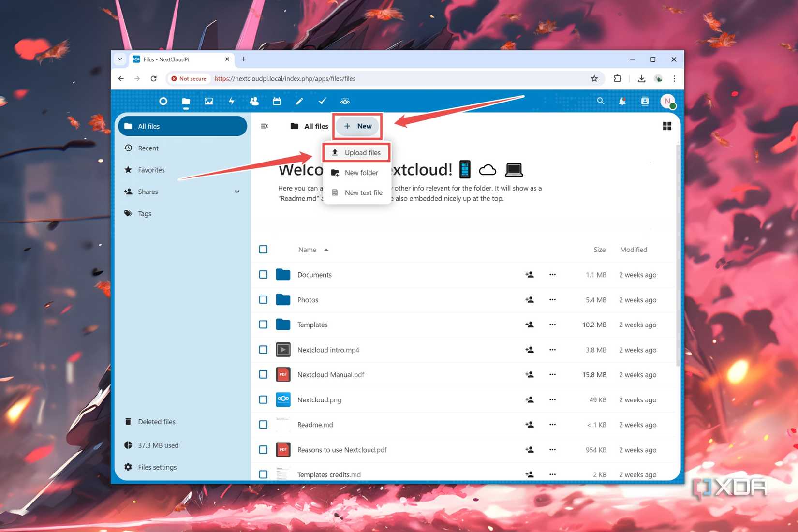This screenshot has height=532, width=798.
Task: Share the Photos folder
Action: tap(530, 300)
